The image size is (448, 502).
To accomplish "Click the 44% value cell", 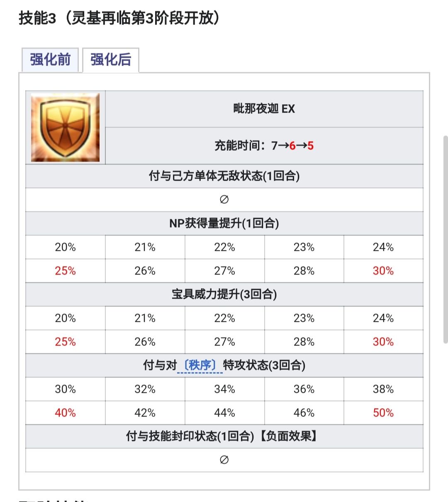I will (x=224, y=413).
